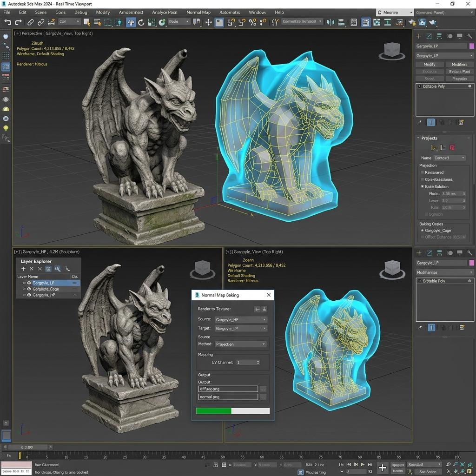Open the Normal Map menu
476x476 pixels.
pos(198,12)
